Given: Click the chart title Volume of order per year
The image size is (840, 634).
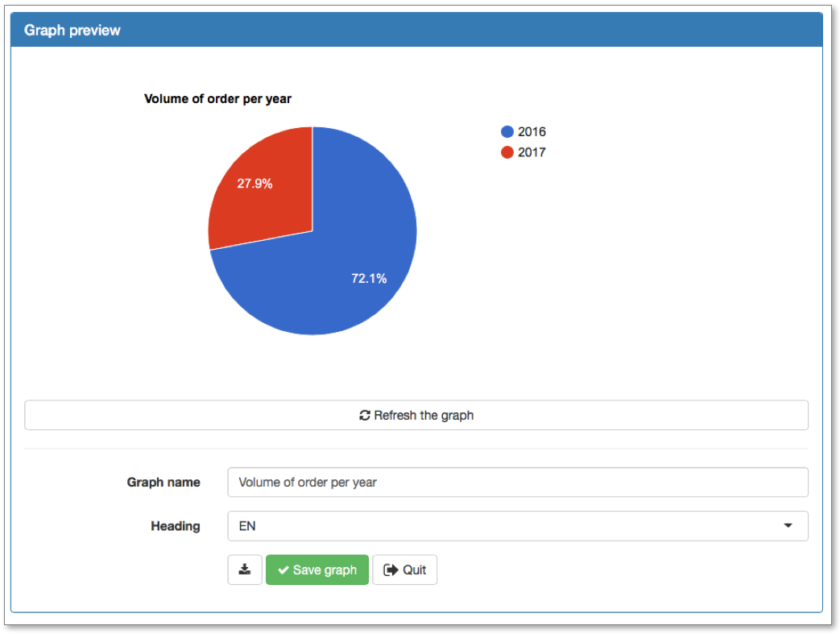Looking at the screenshot, I should tap(217, 98).
